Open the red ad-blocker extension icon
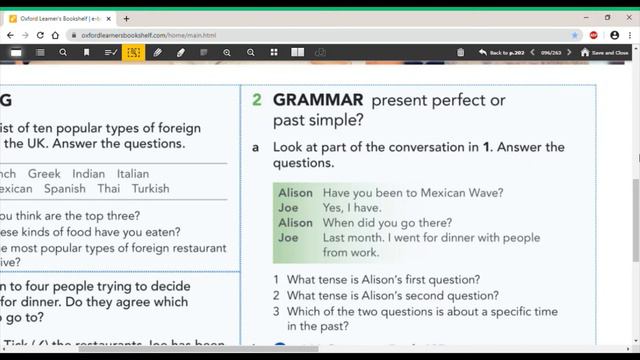This screenshot has height=360, width=640. click(593, 36)
